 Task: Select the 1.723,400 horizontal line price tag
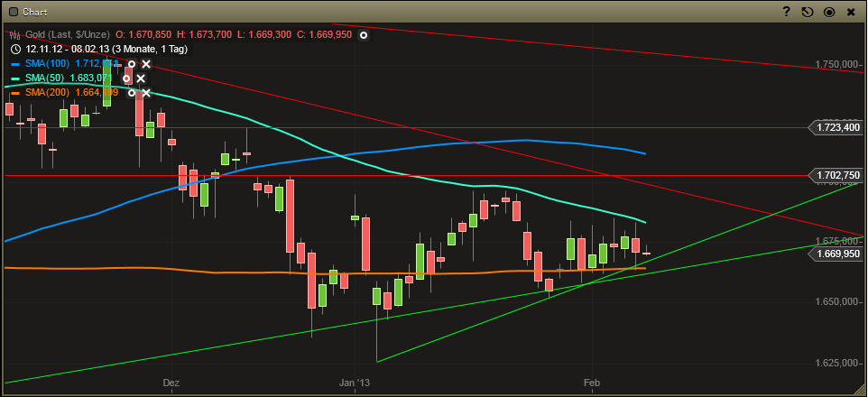(836, 127)
